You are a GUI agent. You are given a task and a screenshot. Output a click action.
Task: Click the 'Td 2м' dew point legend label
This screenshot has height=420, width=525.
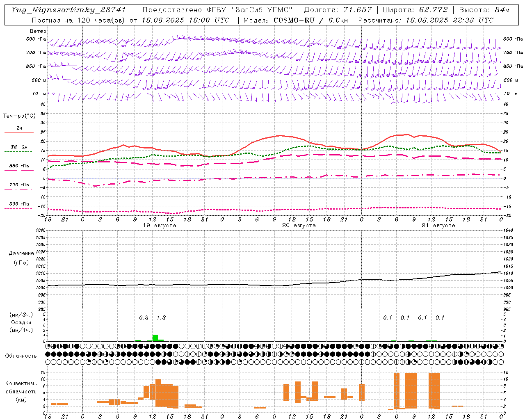coord(19,147)
